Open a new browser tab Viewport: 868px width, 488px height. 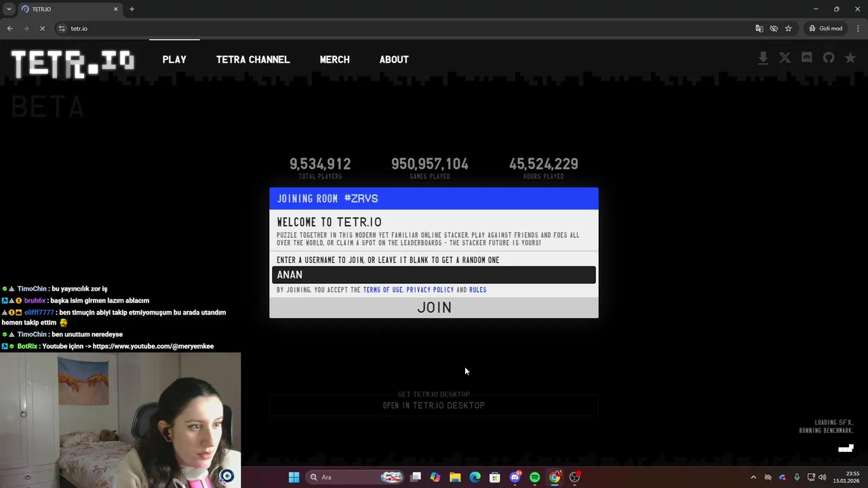pyautogui.click(x=132, y=9)
